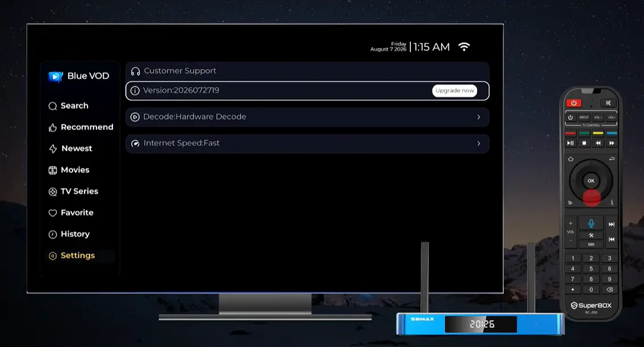This screenshot has width=644, height=347.
Task: Click the skip-previous button on remote
Action: tap(611, 239)
